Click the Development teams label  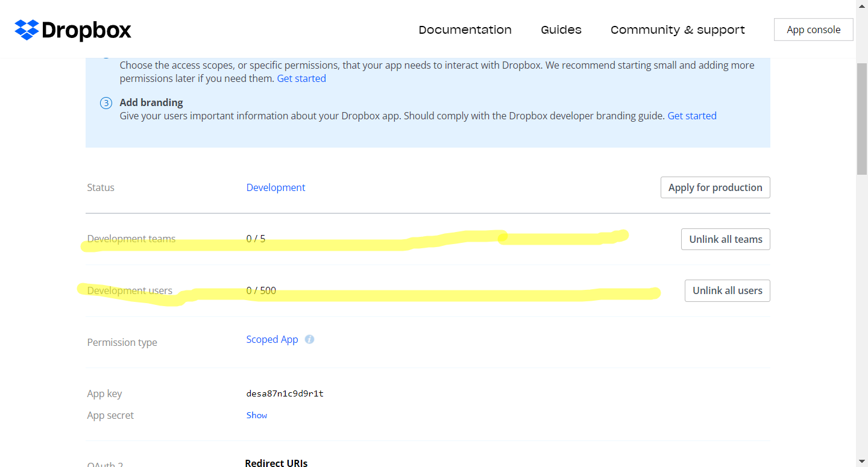click(x=131, y=239)
